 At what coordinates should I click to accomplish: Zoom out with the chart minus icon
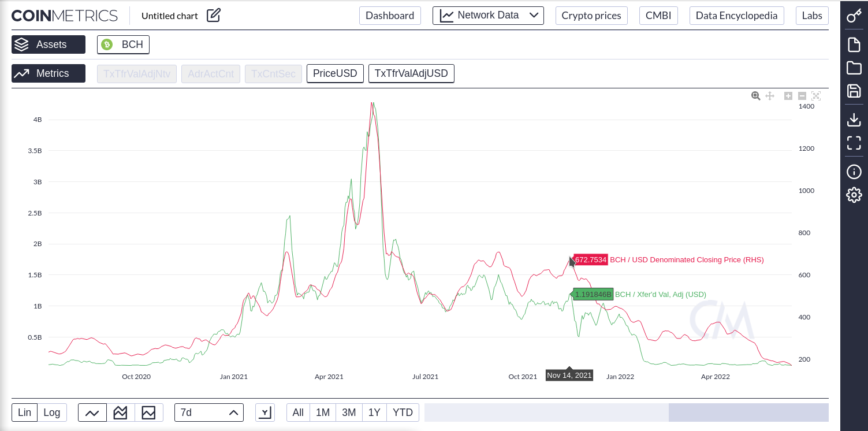802,96
